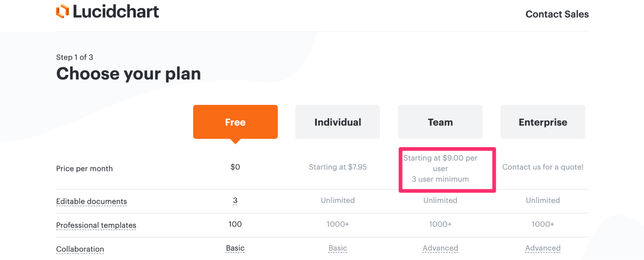Open the Contact Sales link
This screenshot has height=260, width=644.
[x=557, y=14]
